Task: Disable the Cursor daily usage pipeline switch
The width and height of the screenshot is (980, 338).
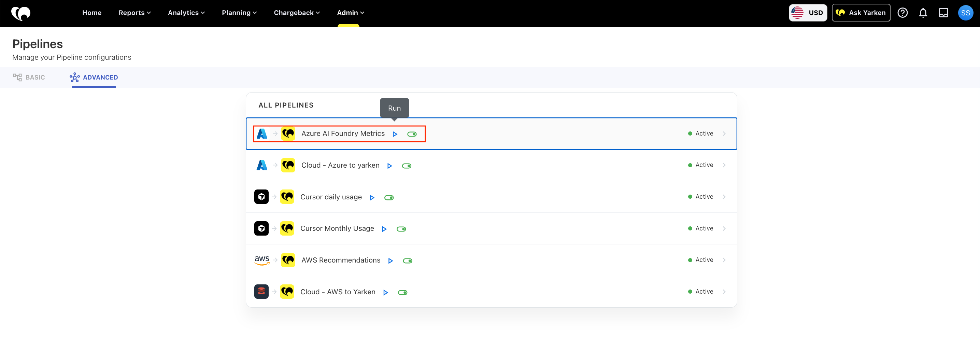Action: [x=389, y=198]
